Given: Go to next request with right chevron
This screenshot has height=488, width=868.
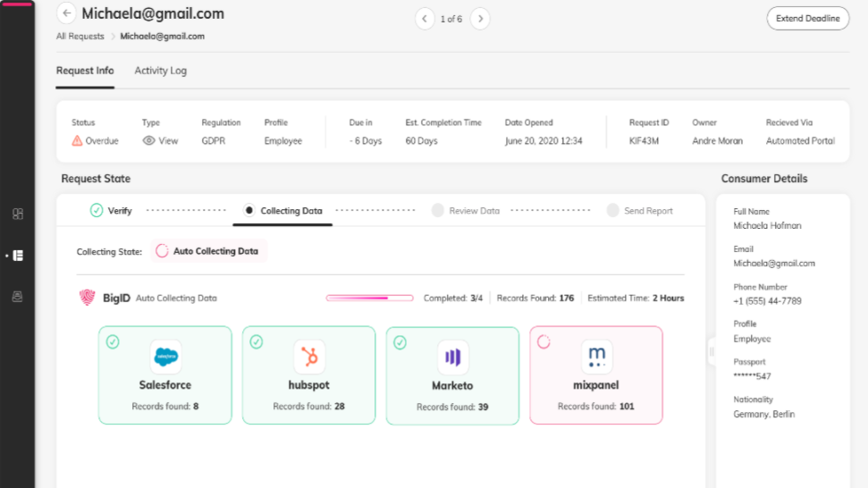Looking at the screenshot, I should click(x=480, y=19).
